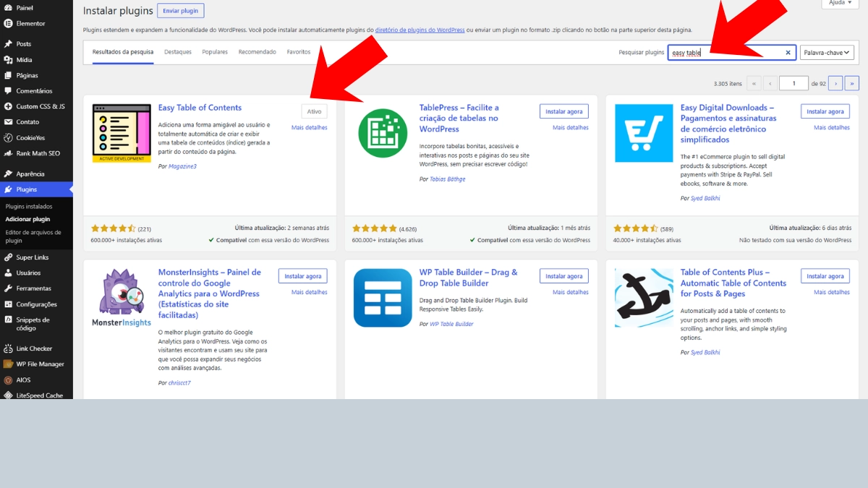Open Mais detalhes for Table of Contents Plus
This screenshot has width=868, height=488.
coord(832,293)
